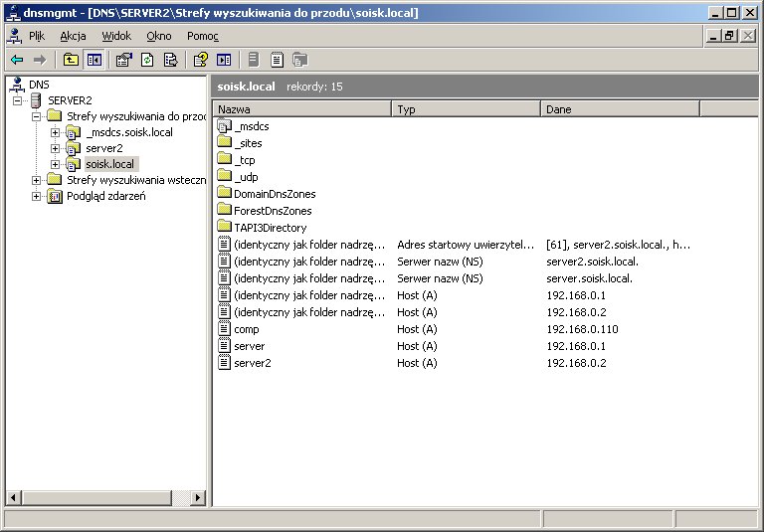Open the Pomoc menu

click(x=203, y=36)
